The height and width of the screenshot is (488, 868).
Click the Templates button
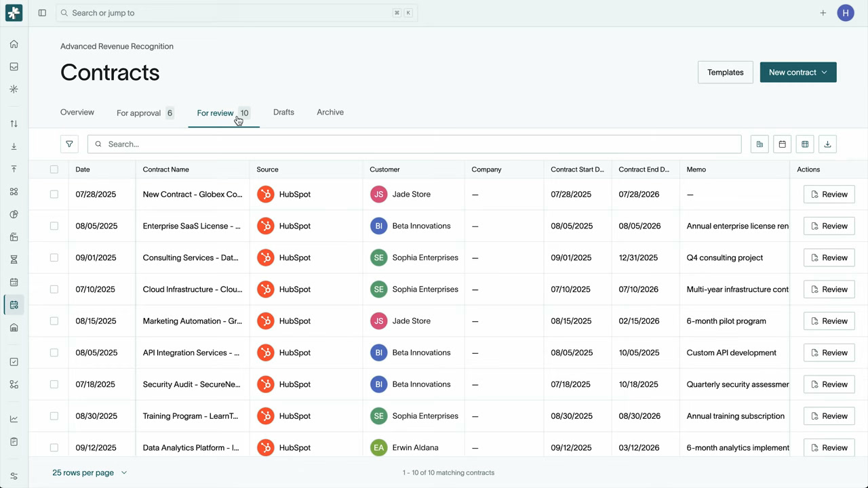click(x=726, y=73)
